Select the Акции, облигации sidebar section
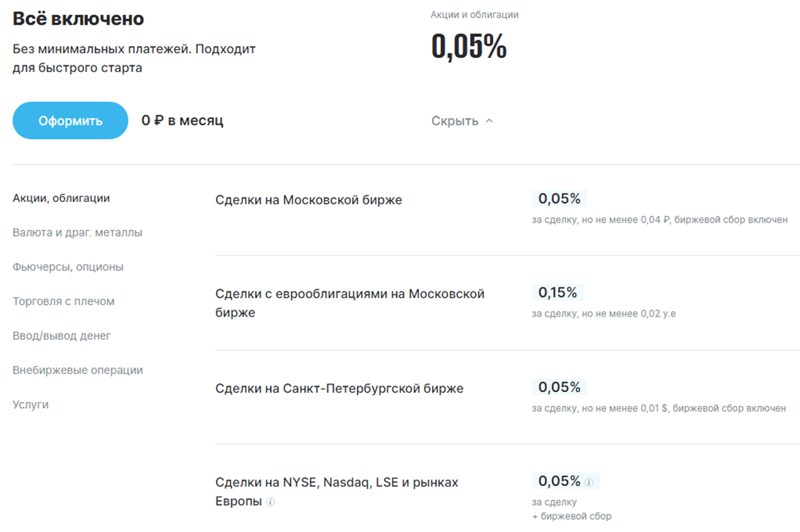 pyautogui.click(x=61, y=198)
